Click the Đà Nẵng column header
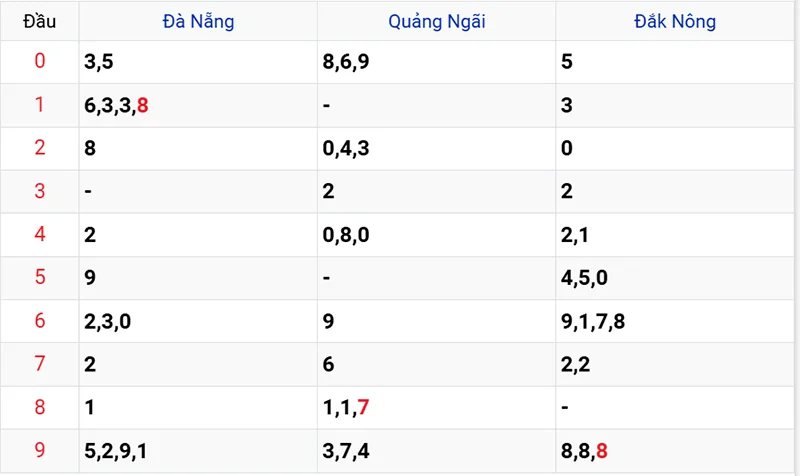The width and height of the screenshot is (800, 476). (198, 21)
